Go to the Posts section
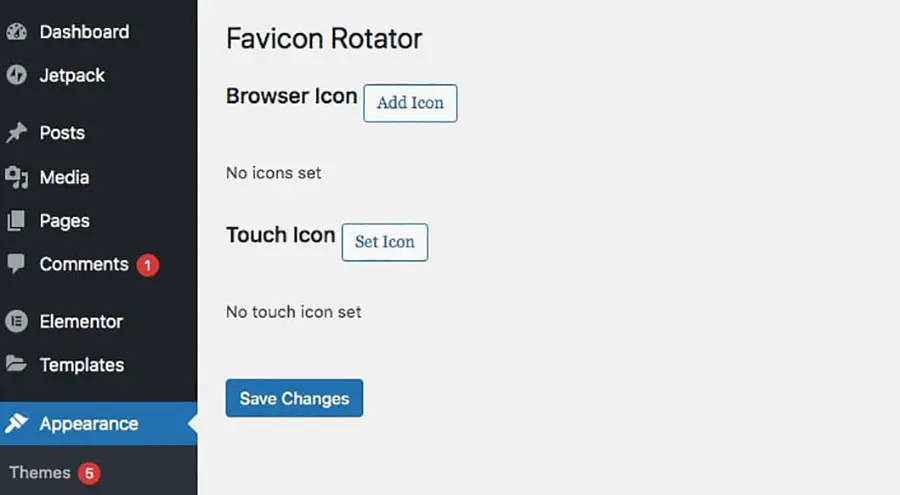The width and height of the screenshot is (900, 495). pyautogui.click(x=62, y=133)
